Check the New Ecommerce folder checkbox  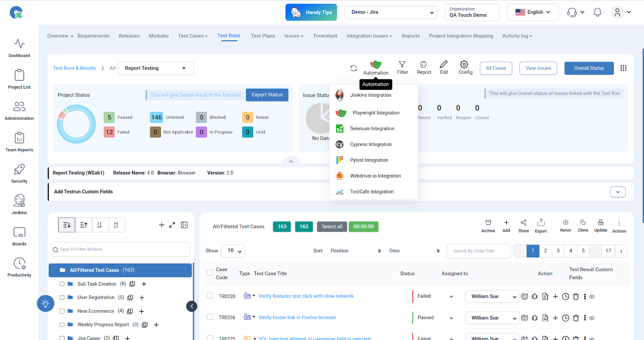[x=62, y=311]
